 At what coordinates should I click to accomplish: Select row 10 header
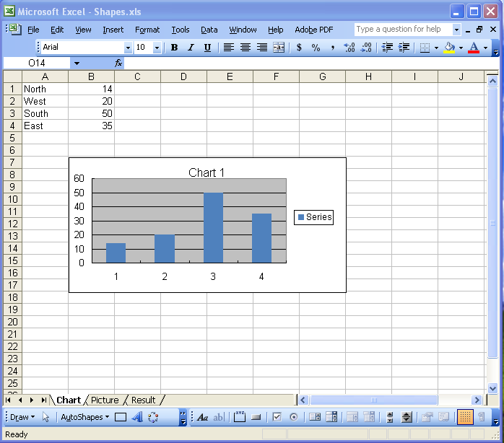(12, 199)
